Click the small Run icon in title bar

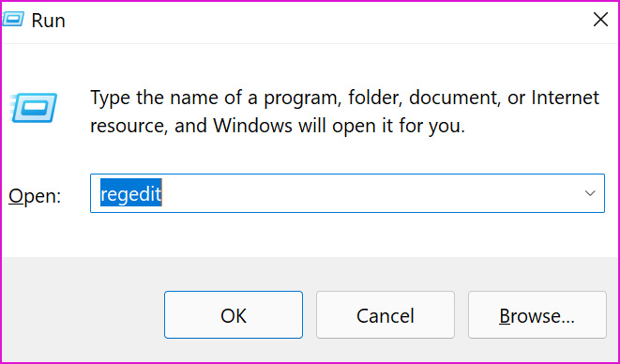point(13,20)
